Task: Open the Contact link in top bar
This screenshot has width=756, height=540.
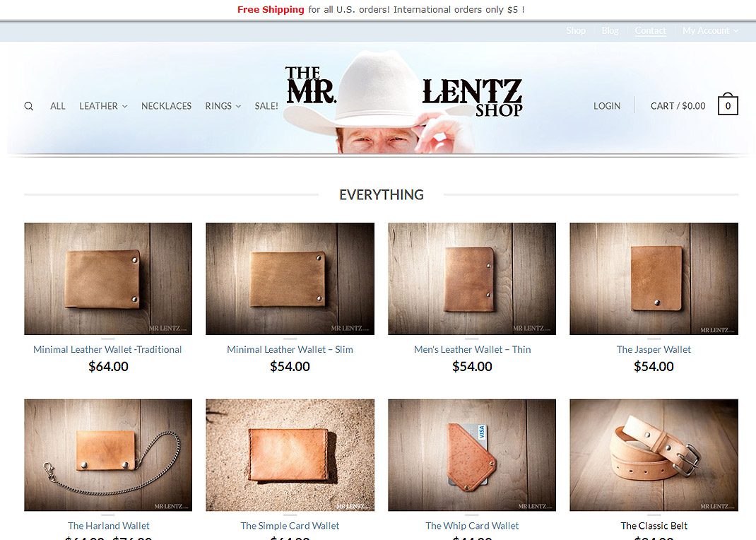Action: click(x=651, y=30)
